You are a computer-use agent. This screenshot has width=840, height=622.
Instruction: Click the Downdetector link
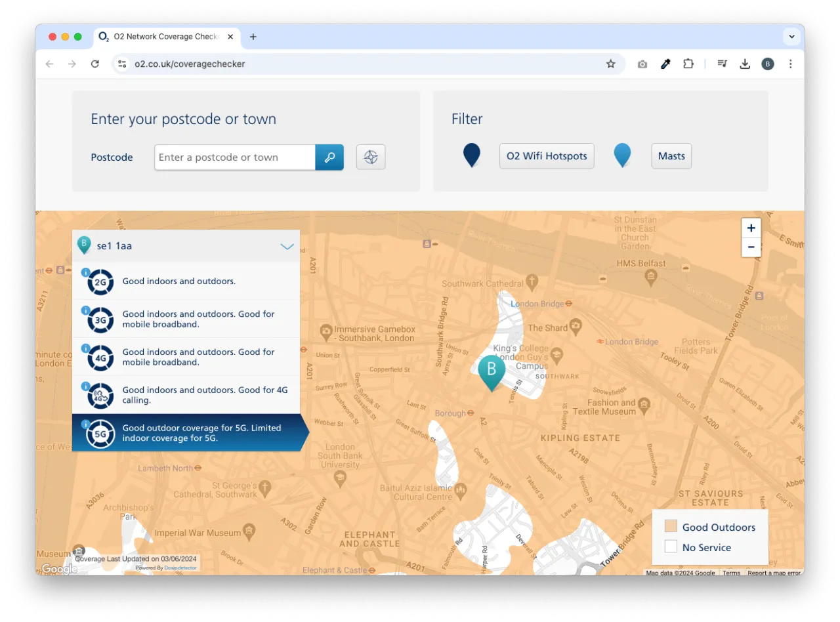click(x=180, y=568)
